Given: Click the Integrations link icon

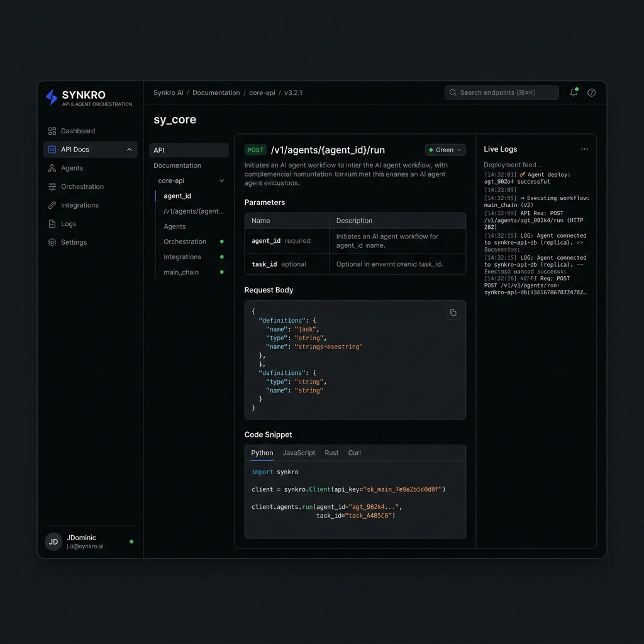Looking at the screenshot, I should tap(52, 205).
